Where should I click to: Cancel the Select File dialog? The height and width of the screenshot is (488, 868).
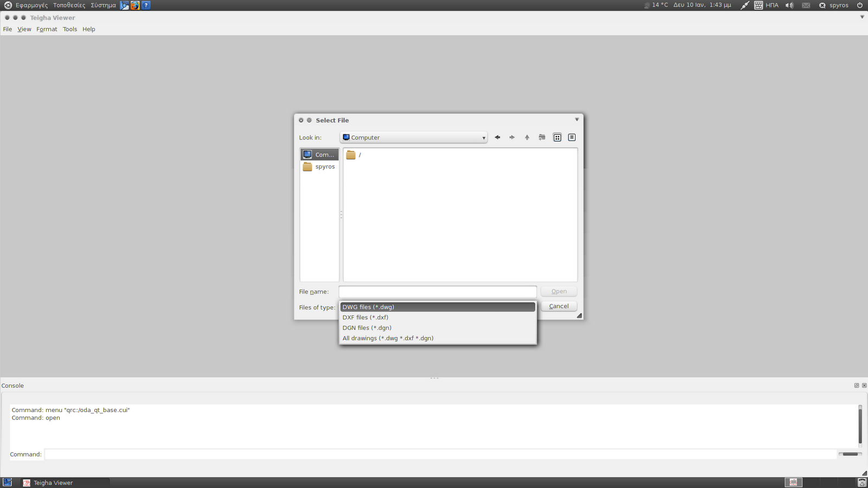[558, 306]
